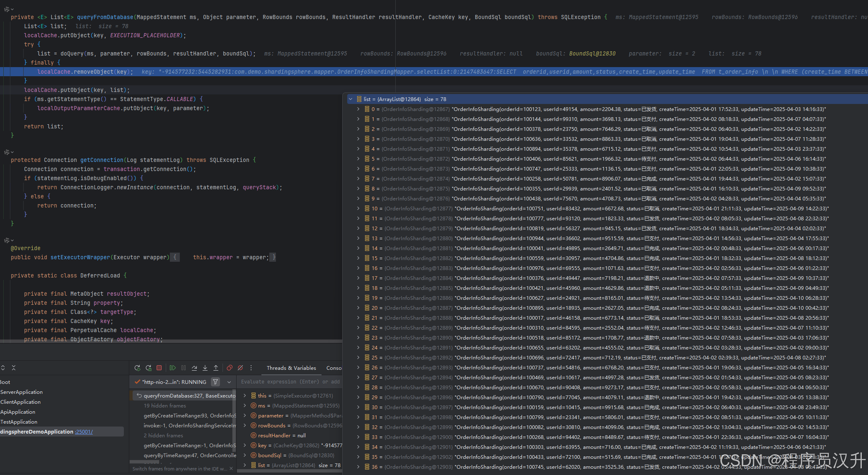
Task: Collapse the list ArrayList popup node
Action: coord(351,99)
